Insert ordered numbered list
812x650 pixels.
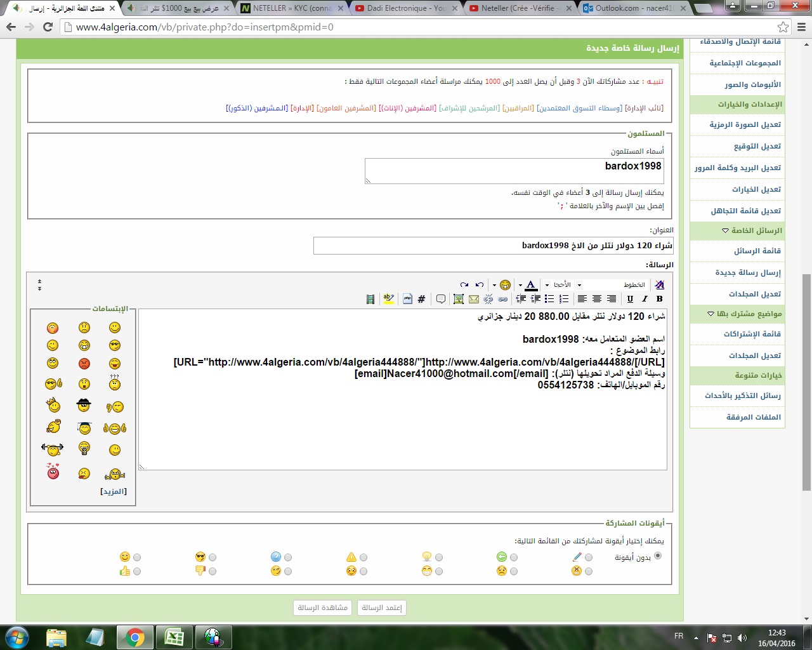(564, 299)
